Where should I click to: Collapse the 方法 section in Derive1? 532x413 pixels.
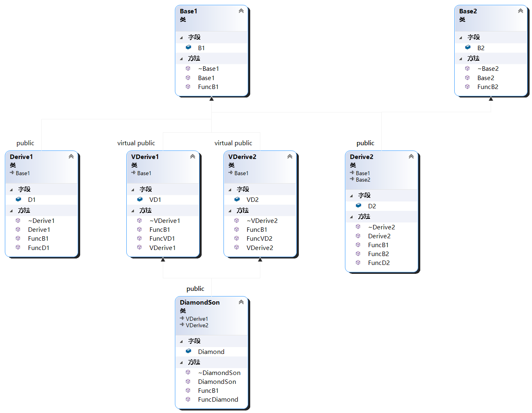(11, 211)
